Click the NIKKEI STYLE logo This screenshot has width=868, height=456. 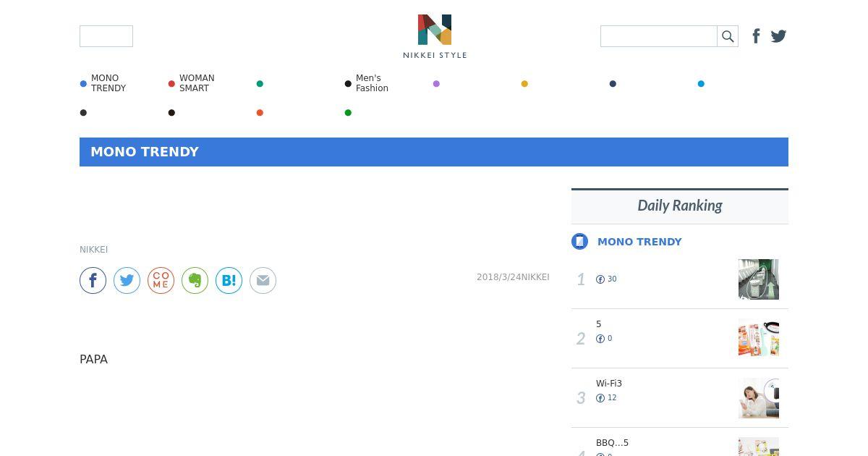point(435,36)
